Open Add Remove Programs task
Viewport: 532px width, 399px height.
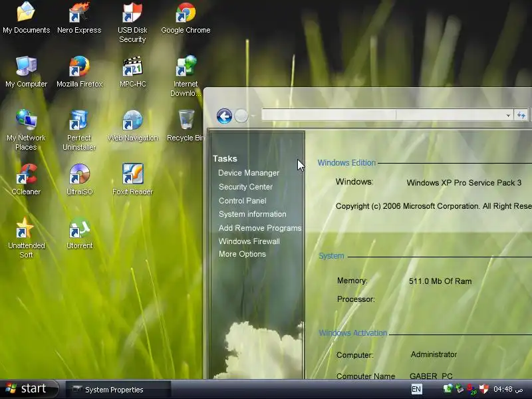point(260,228)
